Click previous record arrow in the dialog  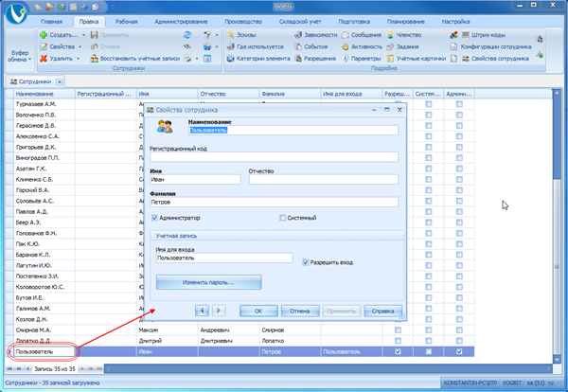202,310
